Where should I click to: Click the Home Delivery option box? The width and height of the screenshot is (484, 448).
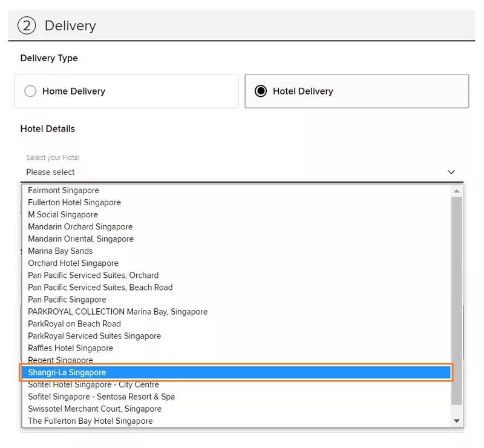point(126,91)
